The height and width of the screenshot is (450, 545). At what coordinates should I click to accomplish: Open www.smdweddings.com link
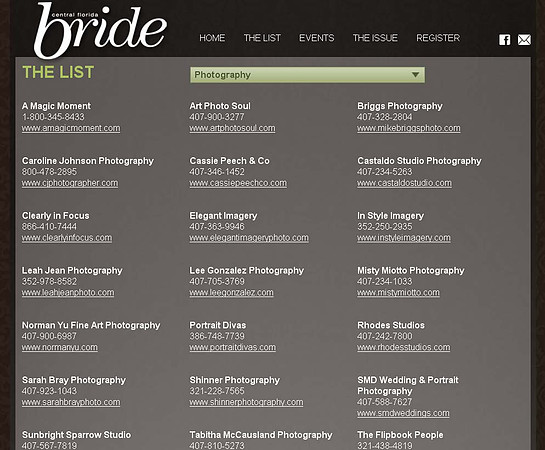(403, 413)
